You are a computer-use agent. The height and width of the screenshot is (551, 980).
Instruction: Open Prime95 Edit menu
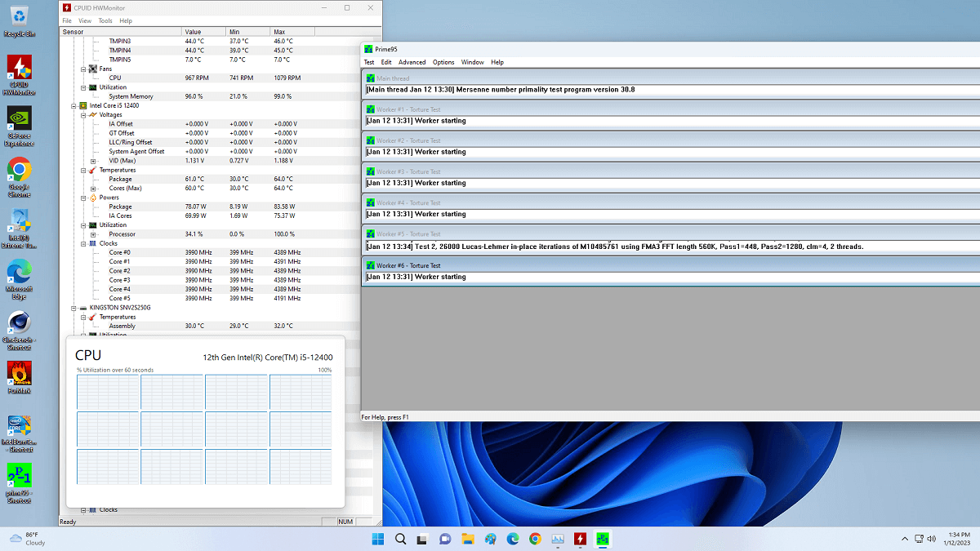[386, 62]
